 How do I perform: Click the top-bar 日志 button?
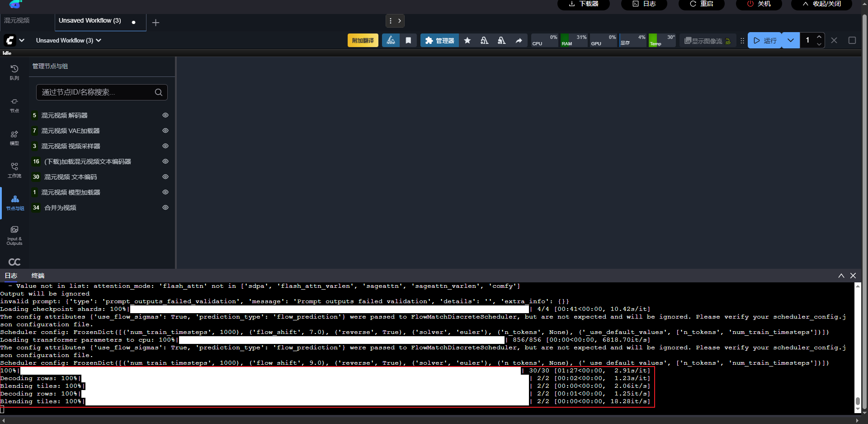click(x=644, y=4)
